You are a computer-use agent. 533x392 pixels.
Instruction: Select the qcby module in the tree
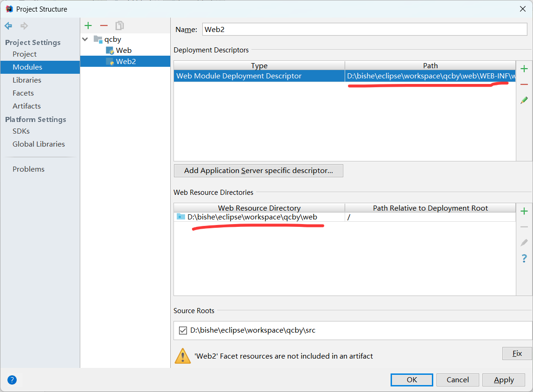[113, 39]
